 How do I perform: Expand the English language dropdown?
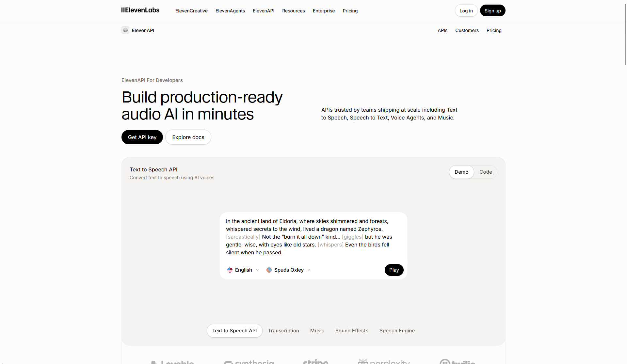click(243, 270)
